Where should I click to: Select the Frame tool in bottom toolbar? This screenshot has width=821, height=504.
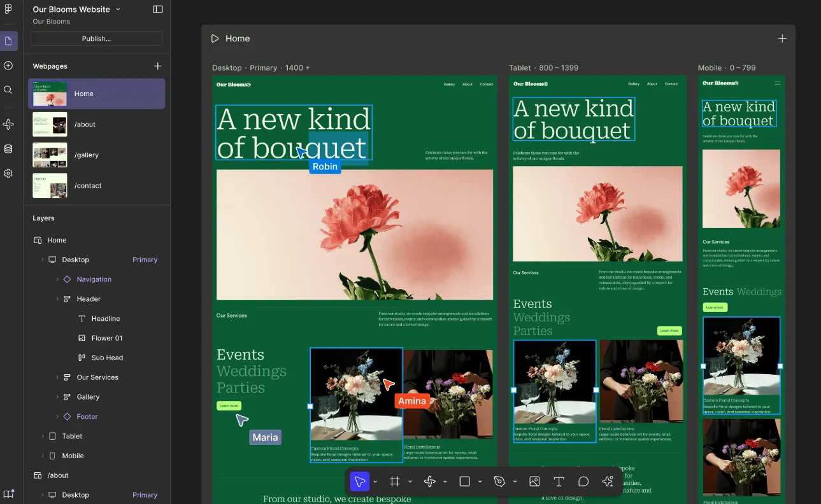(395, 482)
